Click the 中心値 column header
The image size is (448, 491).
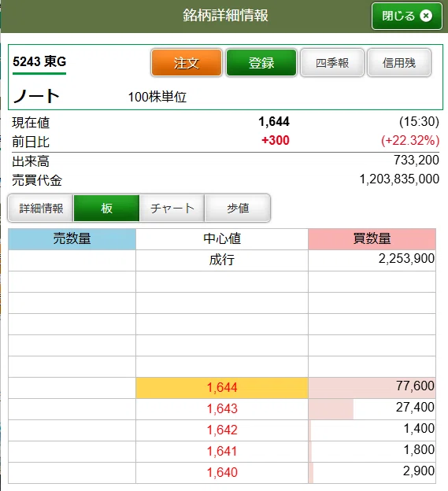click(x=222, y=239)
